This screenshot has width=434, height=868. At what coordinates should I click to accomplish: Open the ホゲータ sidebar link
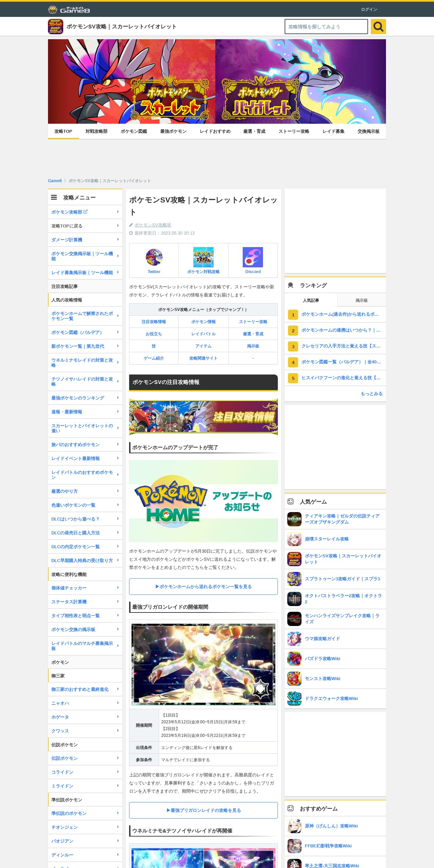(85, 717)
